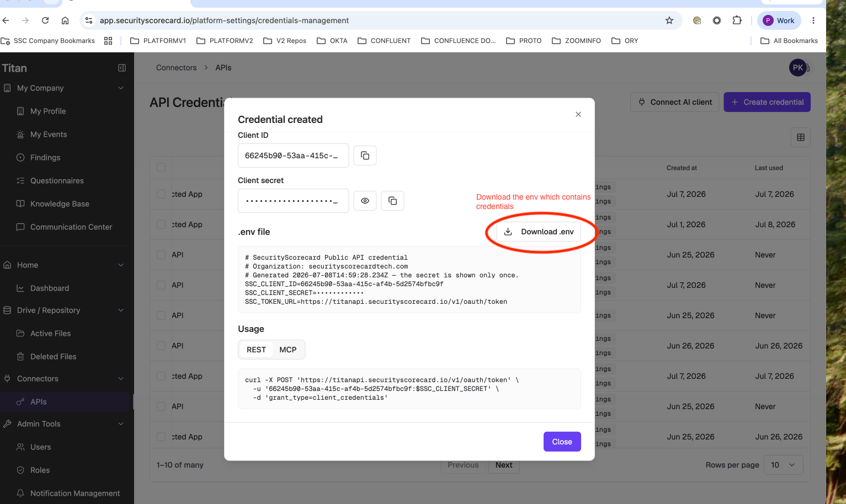The image size is (846, 504).
Task: Open the browser extensions puzzle icon
Action: 737,20
